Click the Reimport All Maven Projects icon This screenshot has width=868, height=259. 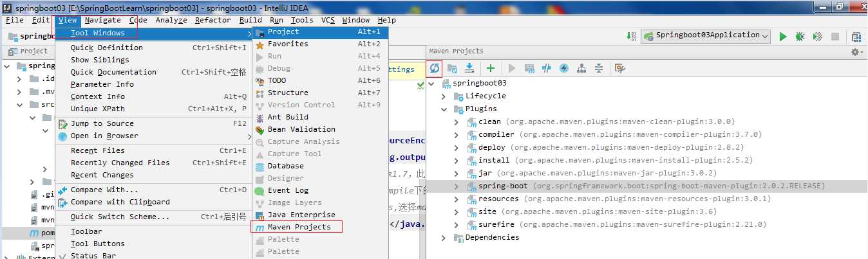pos(435,68)
